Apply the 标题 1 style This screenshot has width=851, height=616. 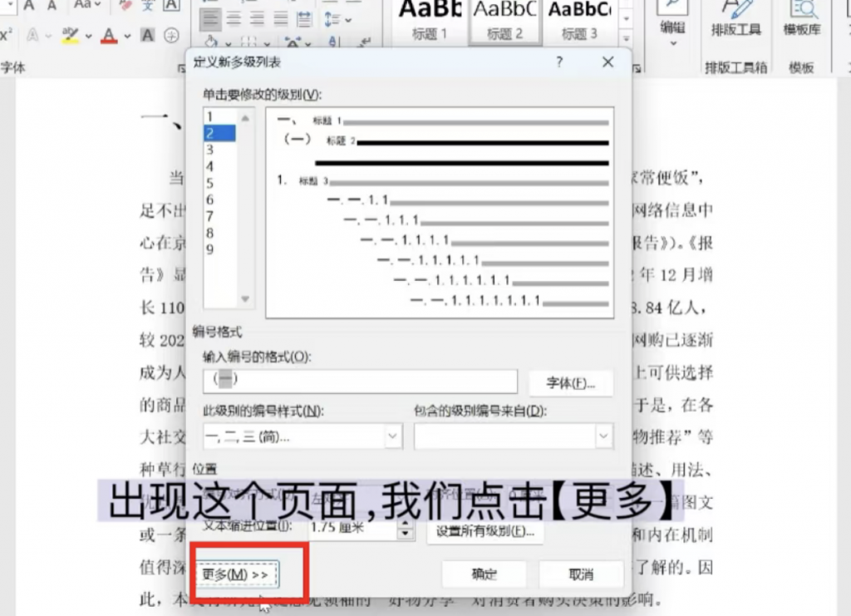tap(430, 21)
